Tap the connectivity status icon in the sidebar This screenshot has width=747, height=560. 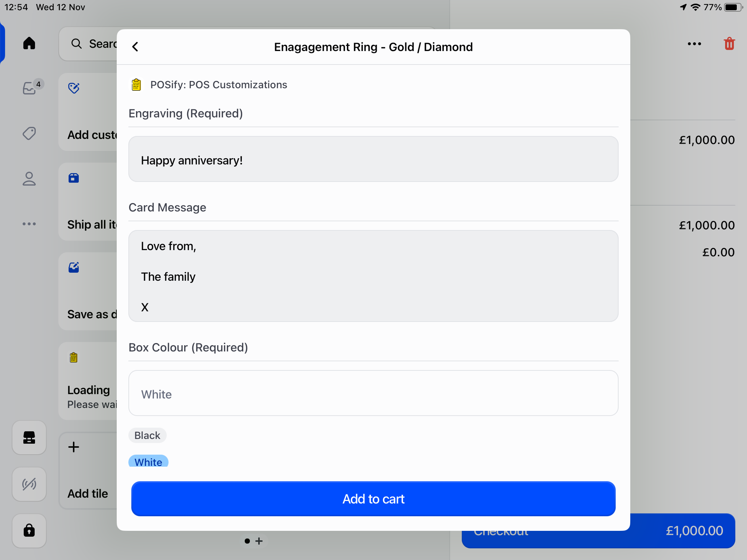tap(29, 484)
